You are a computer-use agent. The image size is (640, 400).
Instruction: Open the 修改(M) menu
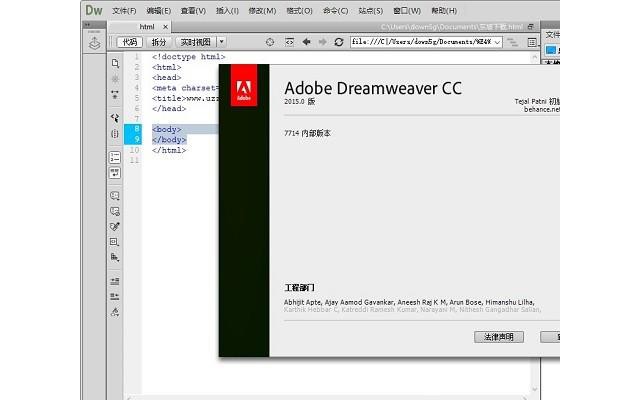click(262, 11)
